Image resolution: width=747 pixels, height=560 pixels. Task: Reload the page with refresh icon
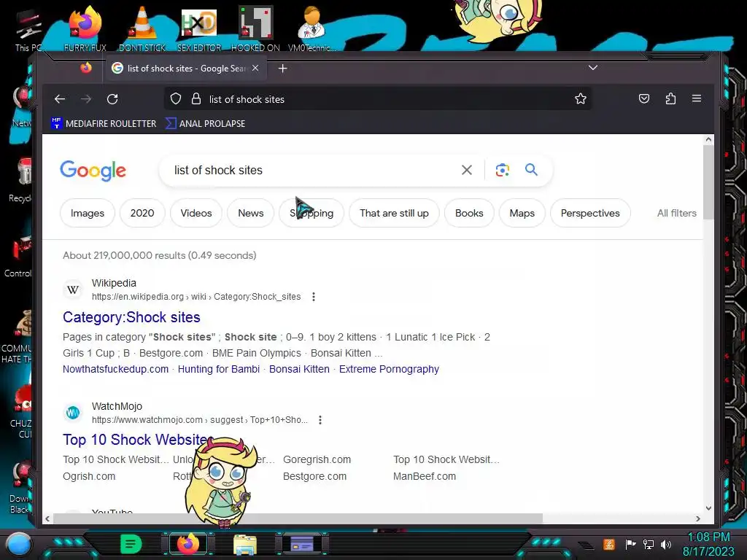tap(112, 99)
